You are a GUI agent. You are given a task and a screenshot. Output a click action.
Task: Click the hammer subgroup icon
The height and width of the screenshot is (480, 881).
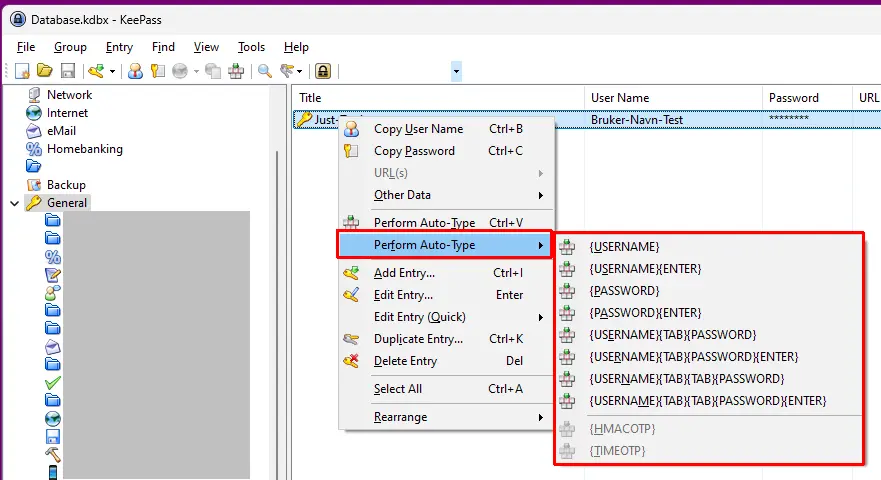click(x=53, y=455)
